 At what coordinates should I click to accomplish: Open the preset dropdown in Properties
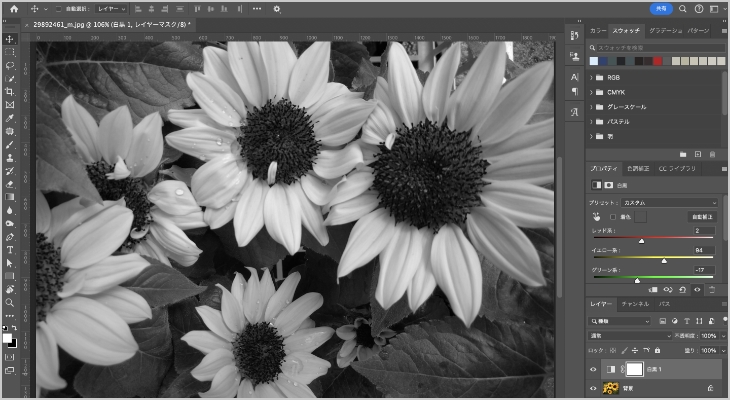tap(670, 203)
